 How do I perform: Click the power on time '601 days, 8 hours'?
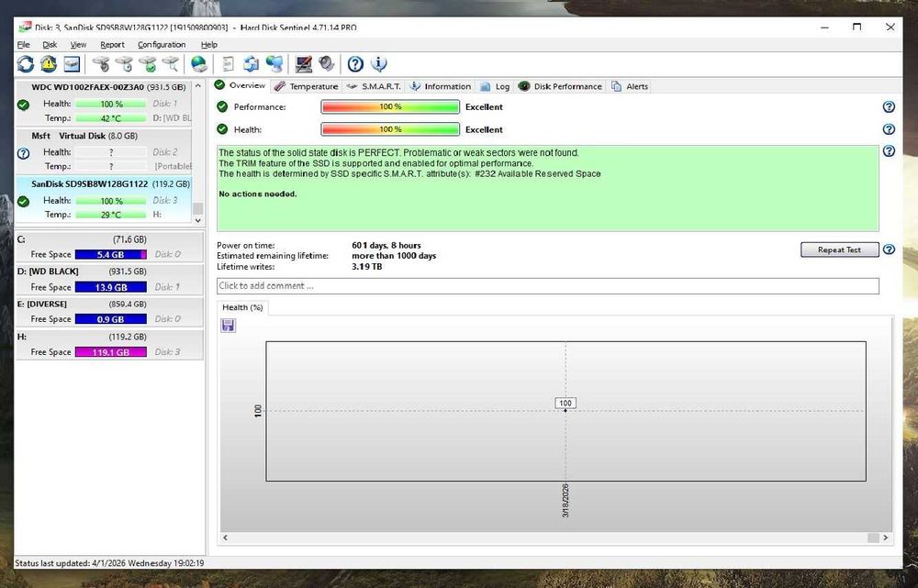point(386,245)
